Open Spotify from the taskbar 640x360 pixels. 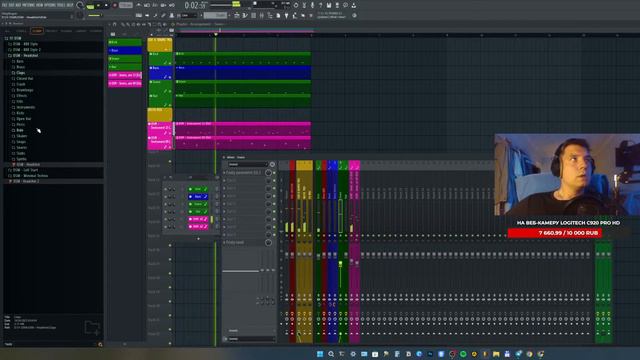click(463, 354)
